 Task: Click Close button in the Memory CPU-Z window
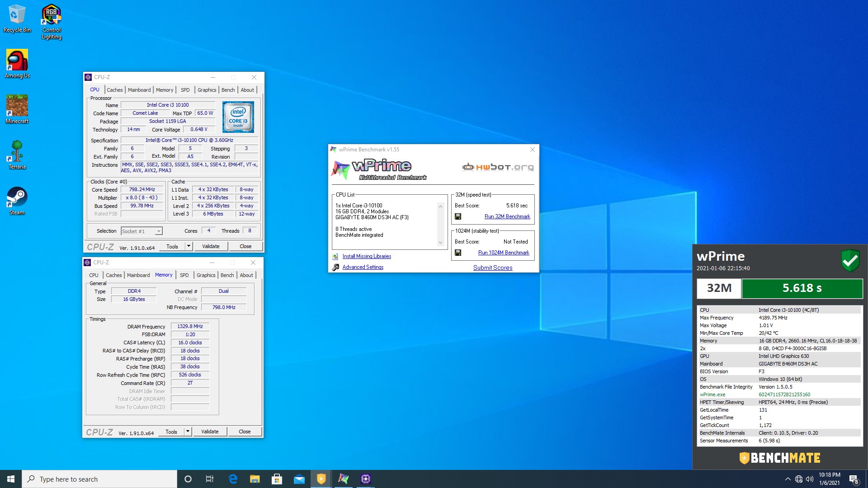coord(245,432)
